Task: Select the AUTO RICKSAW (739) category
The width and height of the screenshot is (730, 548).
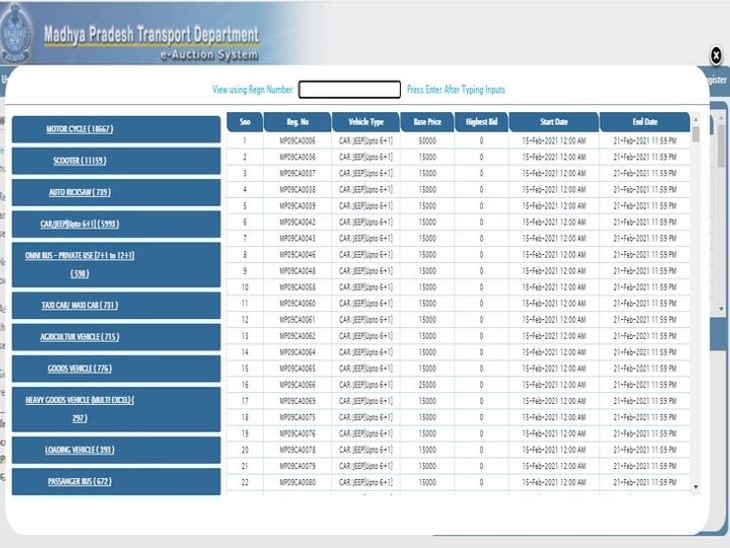Action: [116, 192]
